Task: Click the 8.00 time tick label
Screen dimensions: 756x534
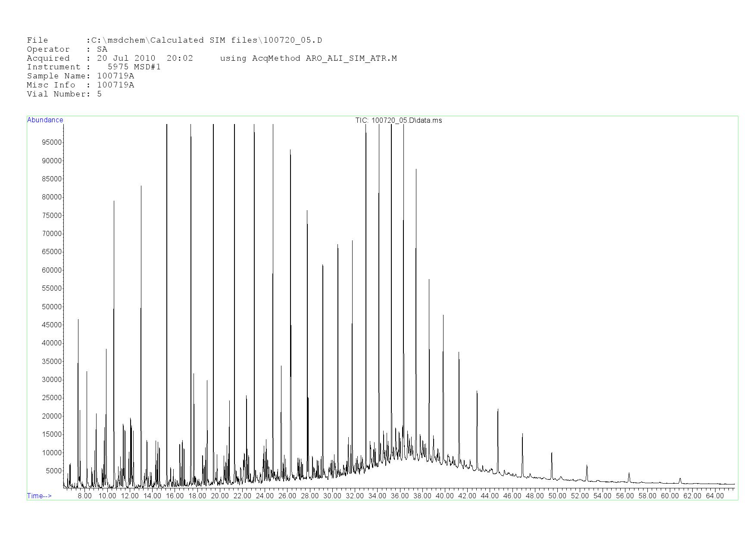Action: point(84,496)
